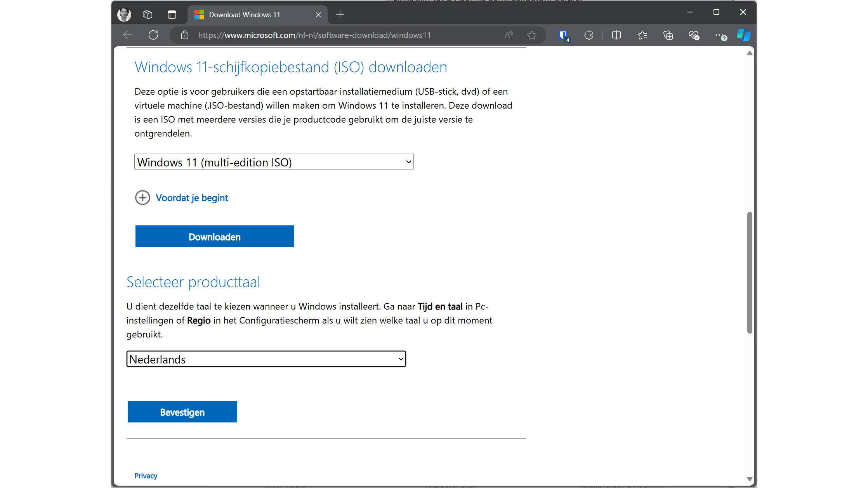Click the Downloaden button
The width and height of the screenshot is (868, 488).
coord(214,237)
